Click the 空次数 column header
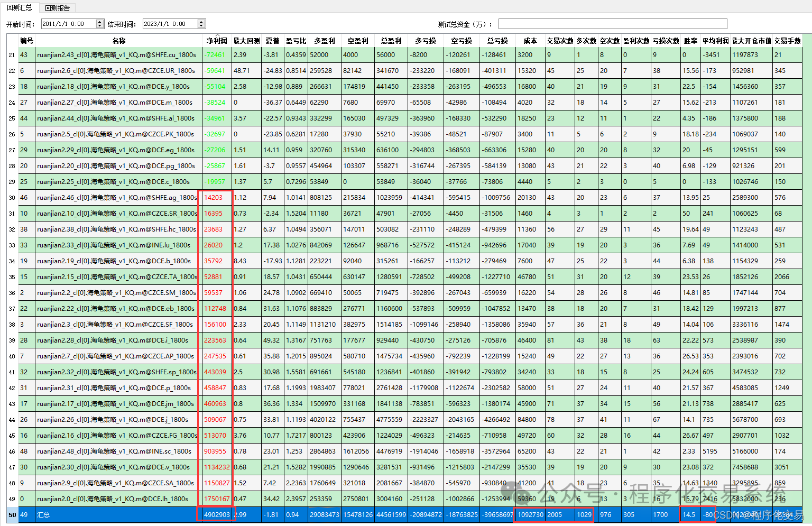 (610, 41)
